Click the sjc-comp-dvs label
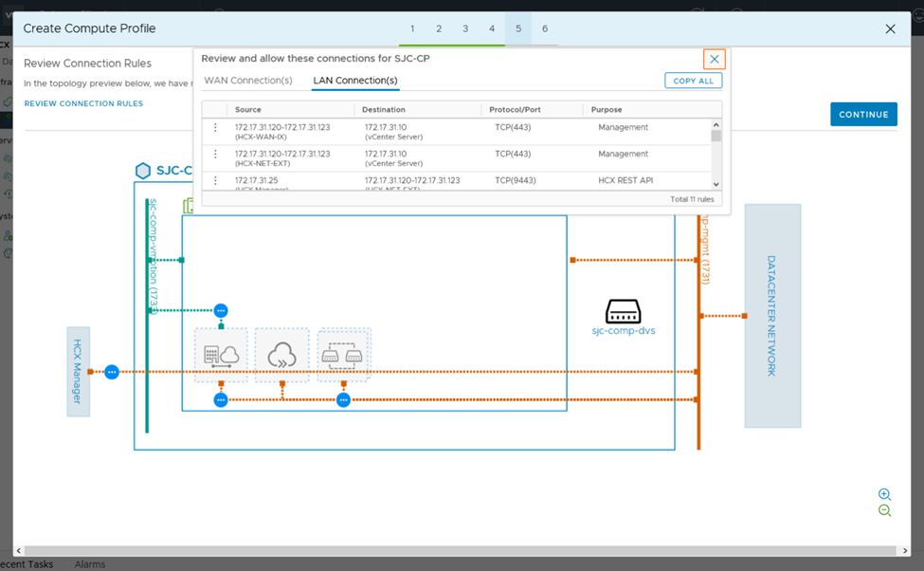 point(624,331)
